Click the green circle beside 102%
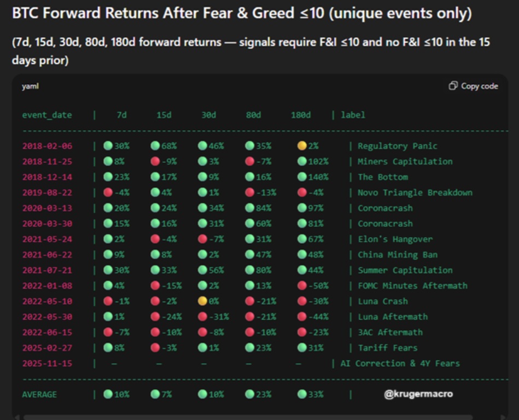519x420 pixels. tap(302, 161)
